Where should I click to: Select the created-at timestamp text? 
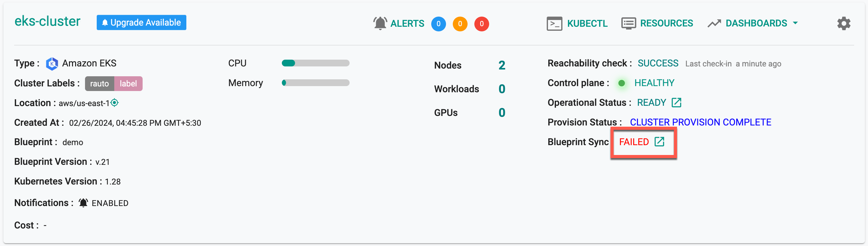pyautogui.click(x=135, y=123)
